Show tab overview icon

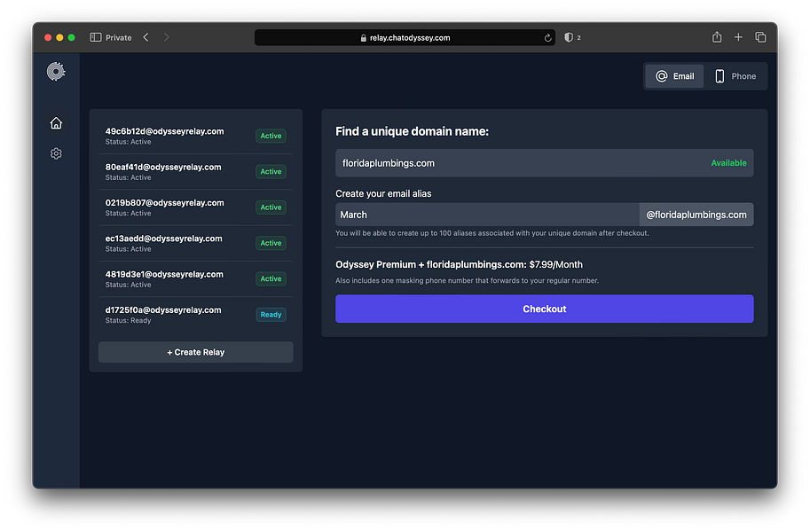click(x=760, y=37)
